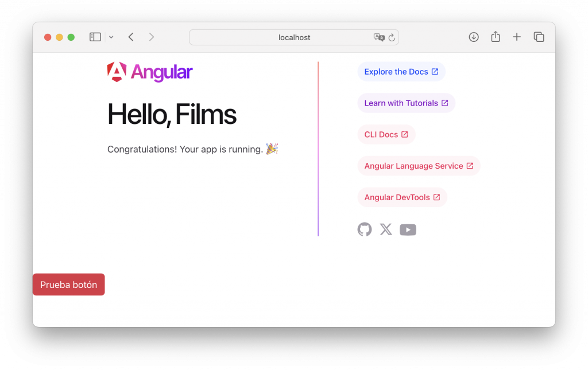Go back to the previous page
The height and width of the screenshot is (370, 588).
pos(131,37)
